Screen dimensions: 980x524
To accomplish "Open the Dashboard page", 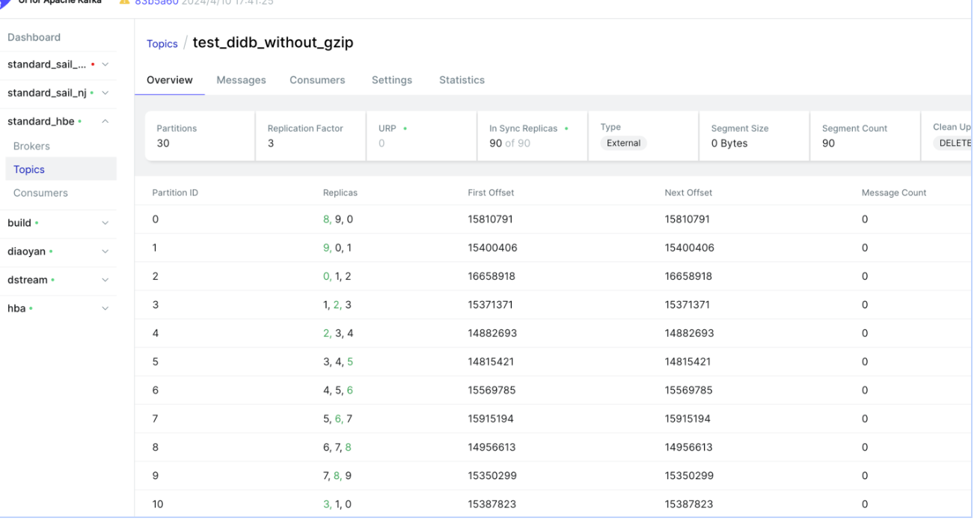I will pyautogui.click(x=34, y=37).
